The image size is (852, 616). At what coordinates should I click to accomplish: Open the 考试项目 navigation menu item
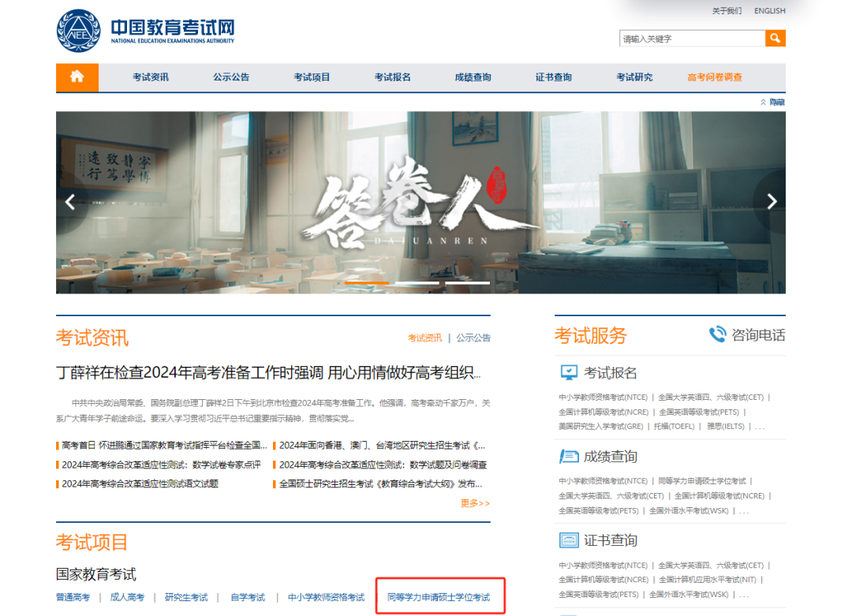click(312, 77)
